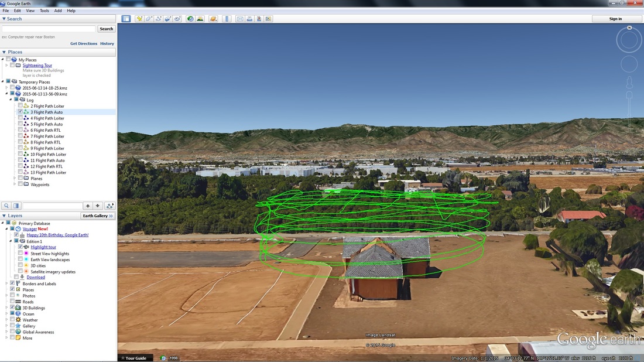Open the Tools menu
Screen dimensions: 644x362
[44, 11]
